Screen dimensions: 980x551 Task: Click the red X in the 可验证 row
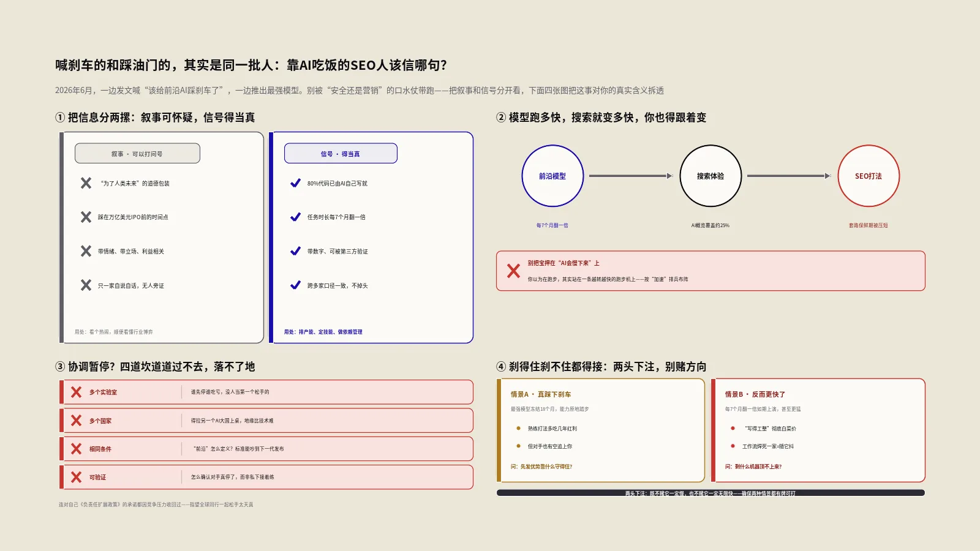click(76, 477)
